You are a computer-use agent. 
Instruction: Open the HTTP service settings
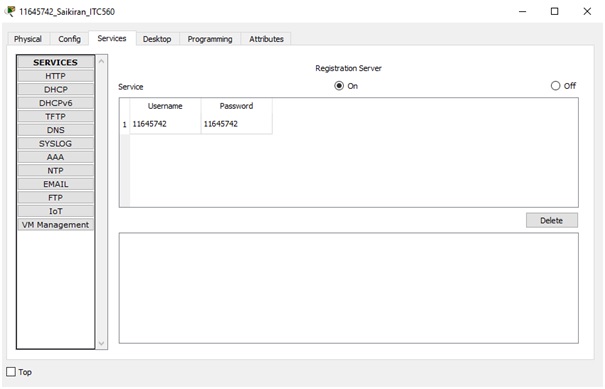click(x=56, y=76)
